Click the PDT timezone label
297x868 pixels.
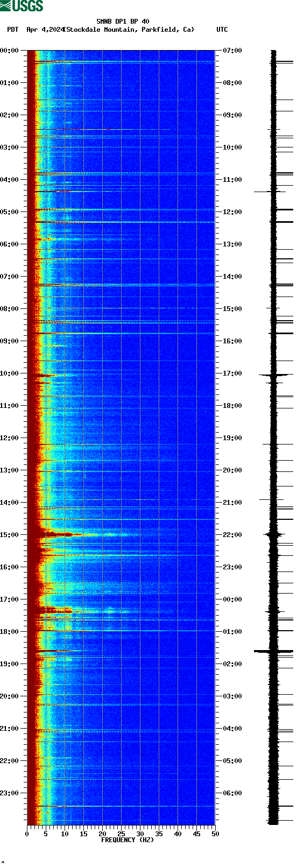12,30
